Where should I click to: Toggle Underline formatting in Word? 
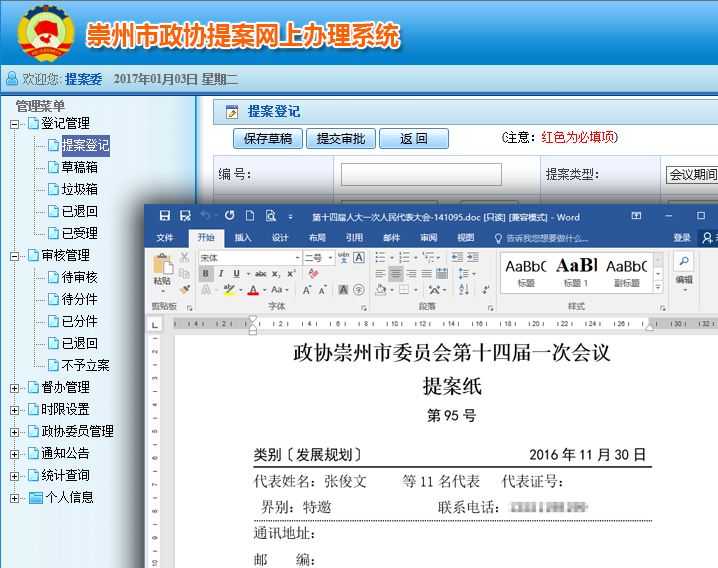[x=236, y=274]
